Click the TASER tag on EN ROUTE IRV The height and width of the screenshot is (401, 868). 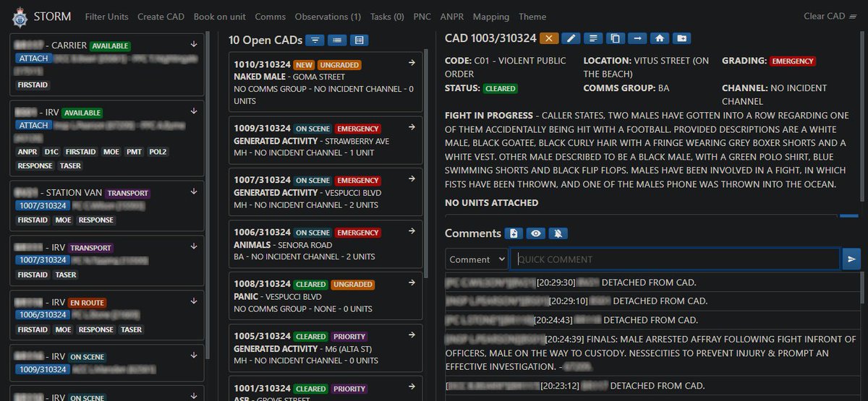click(132, 329)
